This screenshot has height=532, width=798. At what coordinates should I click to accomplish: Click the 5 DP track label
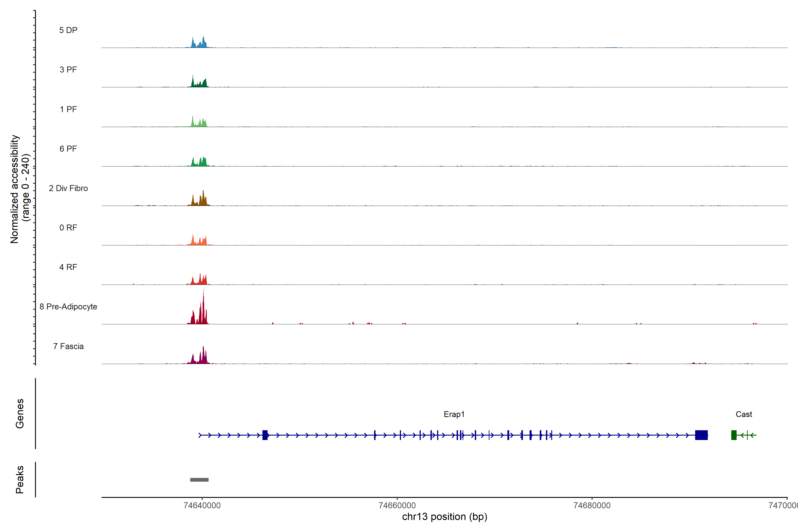(68, 30)
